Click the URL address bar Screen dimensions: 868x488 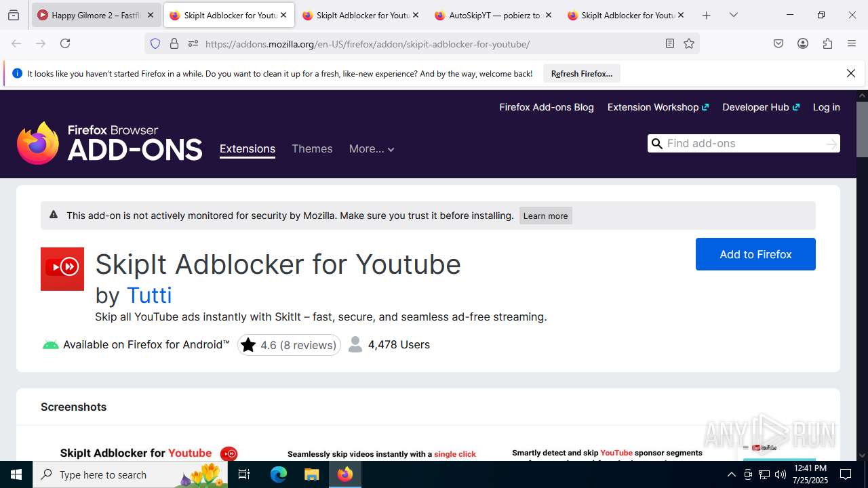coord(422,43)
